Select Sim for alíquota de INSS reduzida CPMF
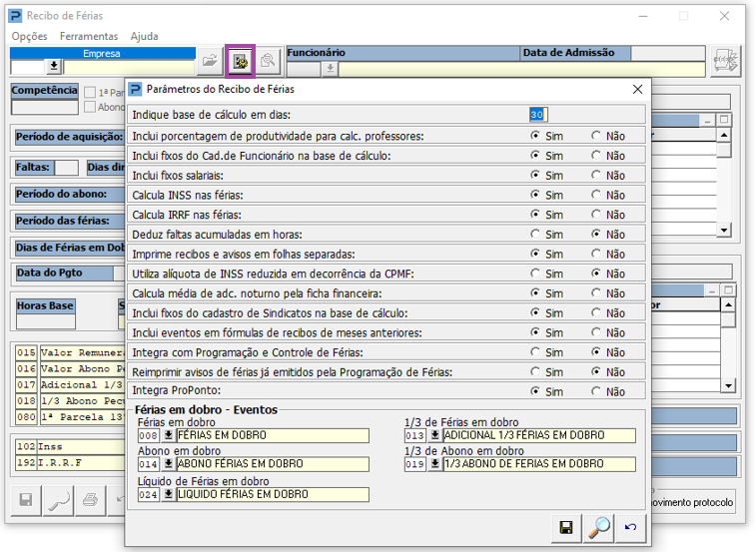Image resolution: width=756 pixels, height=552 pixels. [535, 274]
